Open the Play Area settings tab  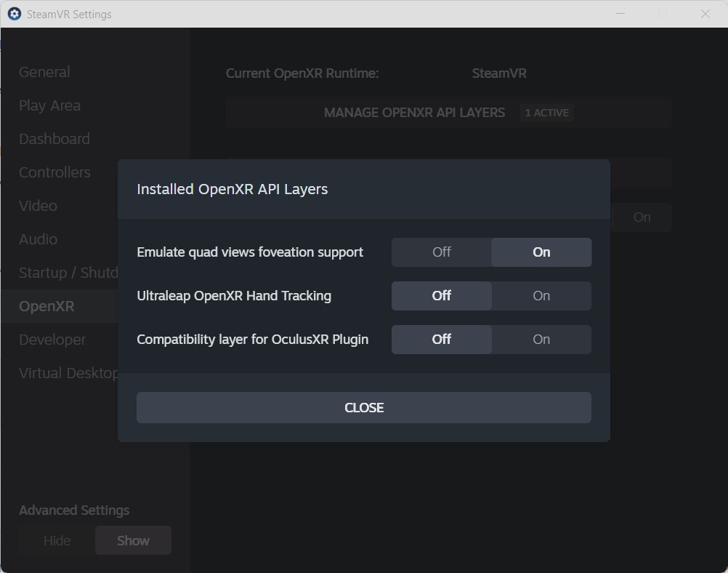[49, 105]
